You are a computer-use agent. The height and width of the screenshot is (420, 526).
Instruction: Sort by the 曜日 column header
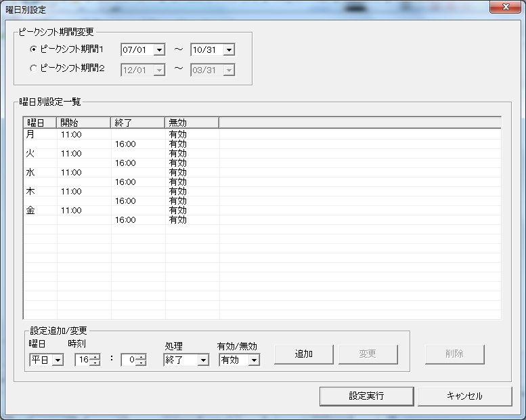pos(39,123)
